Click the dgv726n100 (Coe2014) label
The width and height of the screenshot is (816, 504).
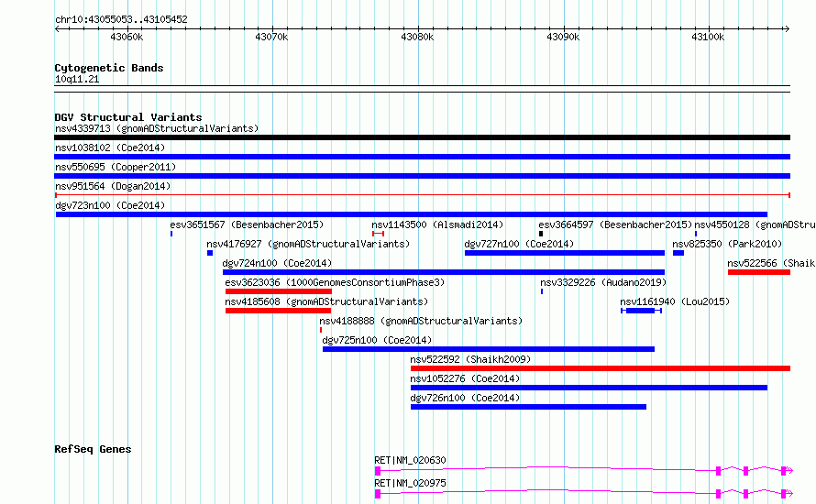[465, 398]
